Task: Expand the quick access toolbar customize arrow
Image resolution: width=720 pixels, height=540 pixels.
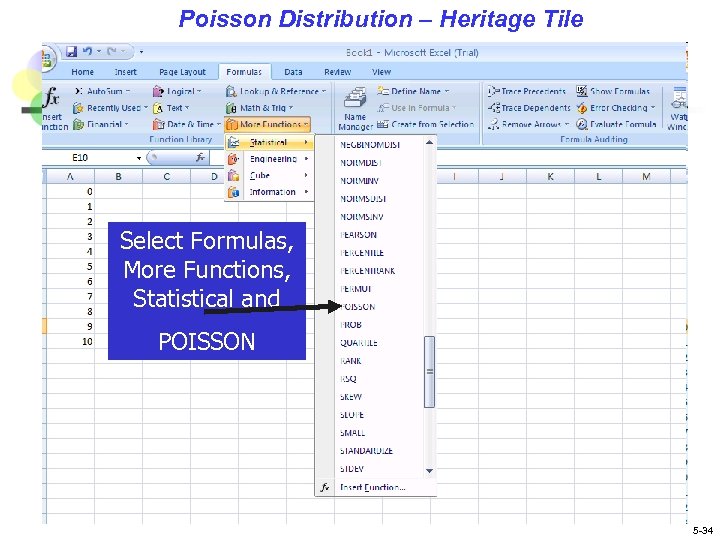Action: (141, 52)
